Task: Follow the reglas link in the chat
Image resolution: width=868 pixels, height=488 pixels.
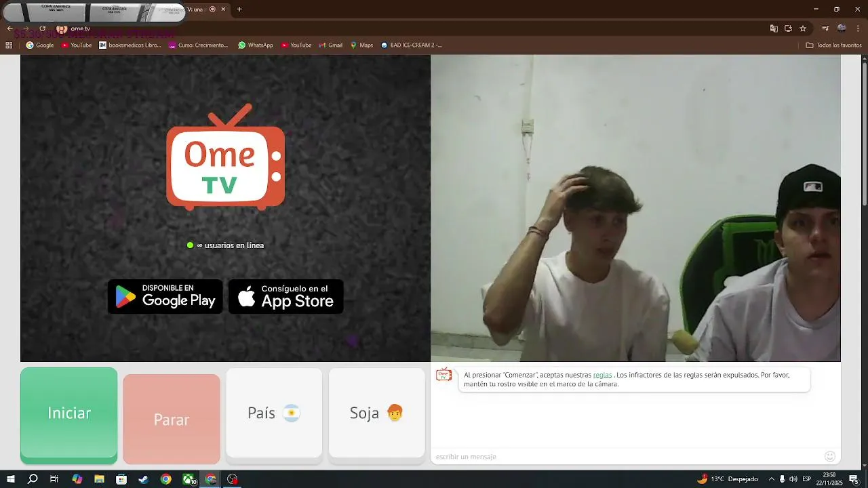Action: click(602, 375)
